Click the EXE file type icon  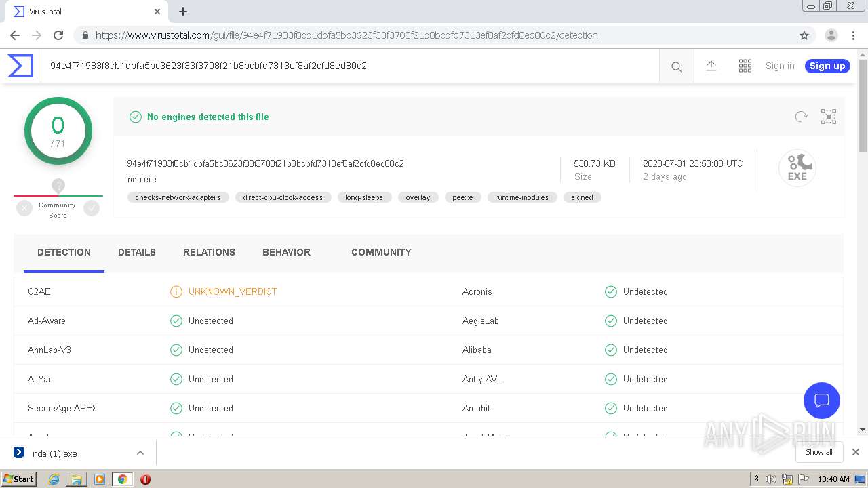coord(797,167)
